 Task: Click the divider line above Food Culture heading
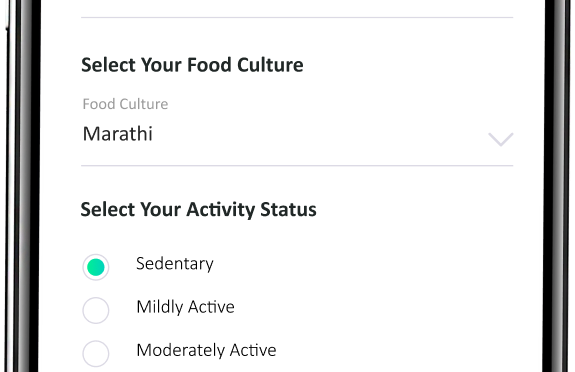tap(297, 17)
